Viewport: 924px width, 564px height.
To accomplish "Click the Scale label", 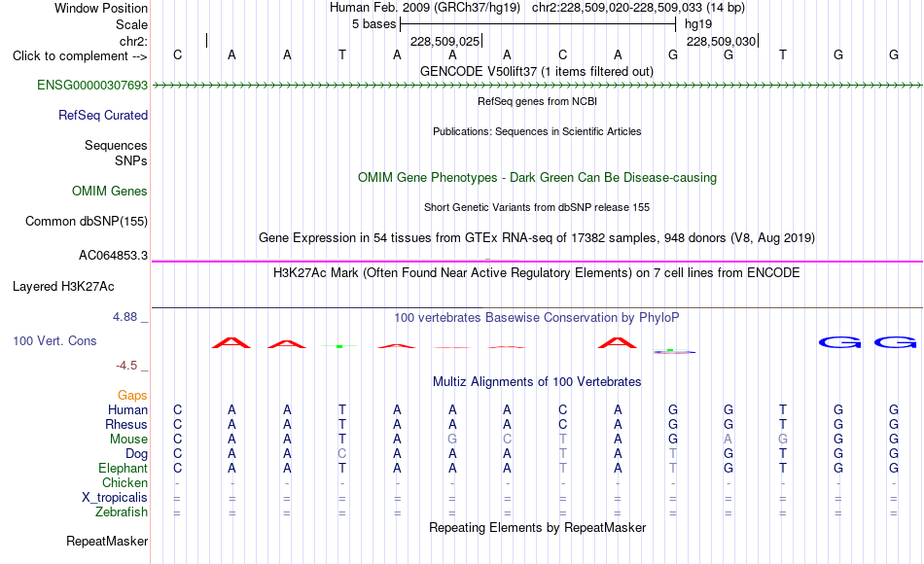I will 131,24.
